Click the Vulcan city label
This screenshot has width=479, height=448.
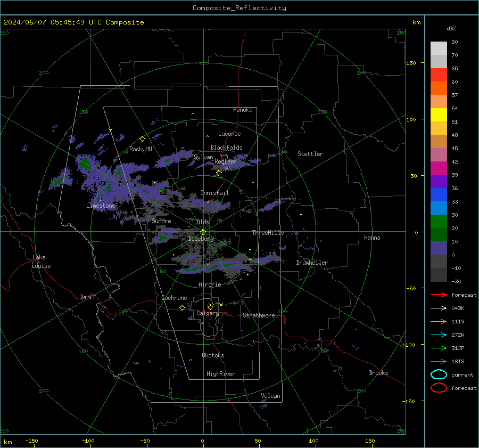(271, 396)
